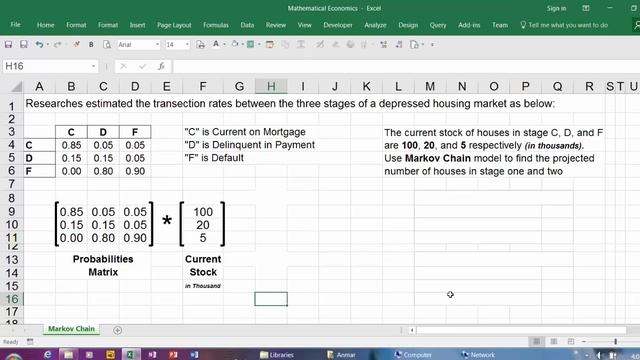Undo the last action
Screen dimensions: 640x360
pyautogui.click(x=39, y=44)
